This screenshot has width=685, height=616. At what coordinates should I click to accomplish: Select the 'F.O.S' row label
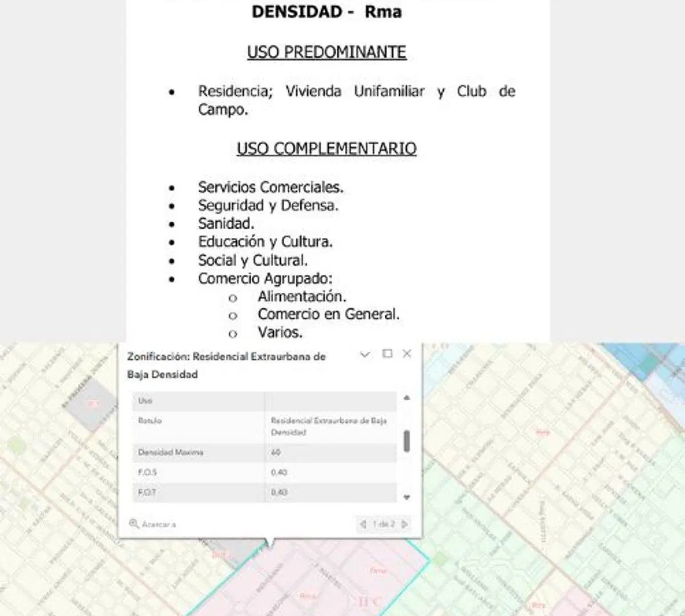pos(147,472)
